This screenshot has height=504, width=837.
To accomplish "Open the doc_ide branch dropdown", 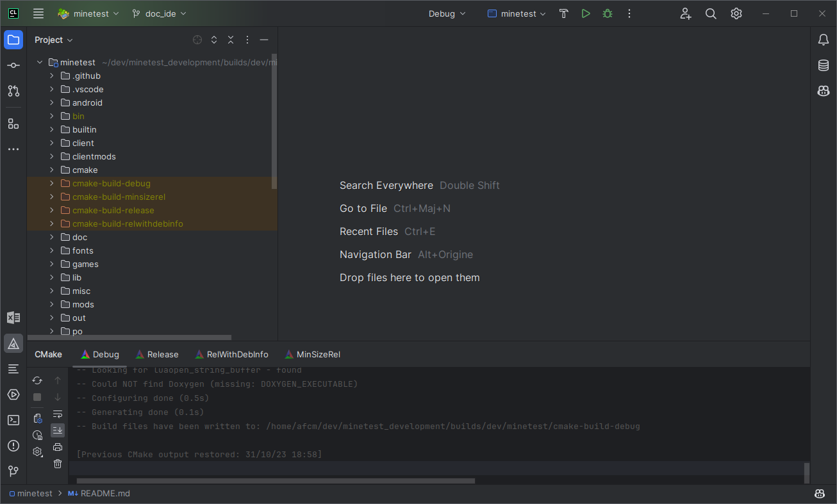I will [x=158, y=13].
